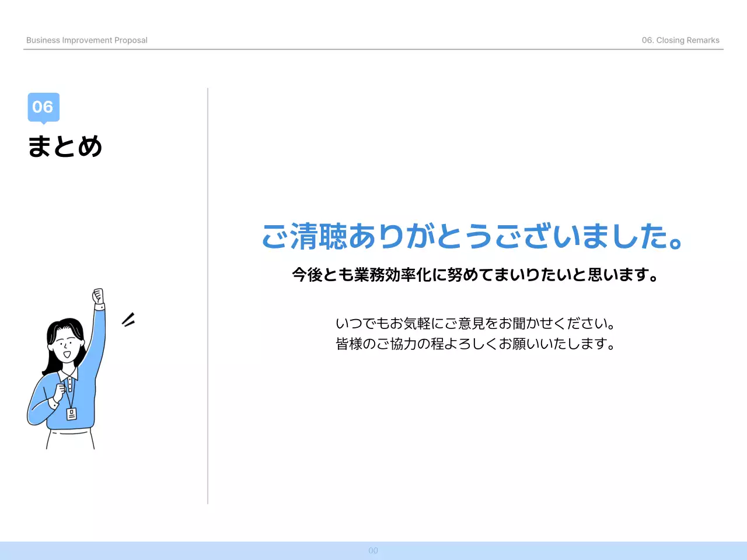Click the 皆様のご協力 closing line
The image size is (747, 560).
476,344
